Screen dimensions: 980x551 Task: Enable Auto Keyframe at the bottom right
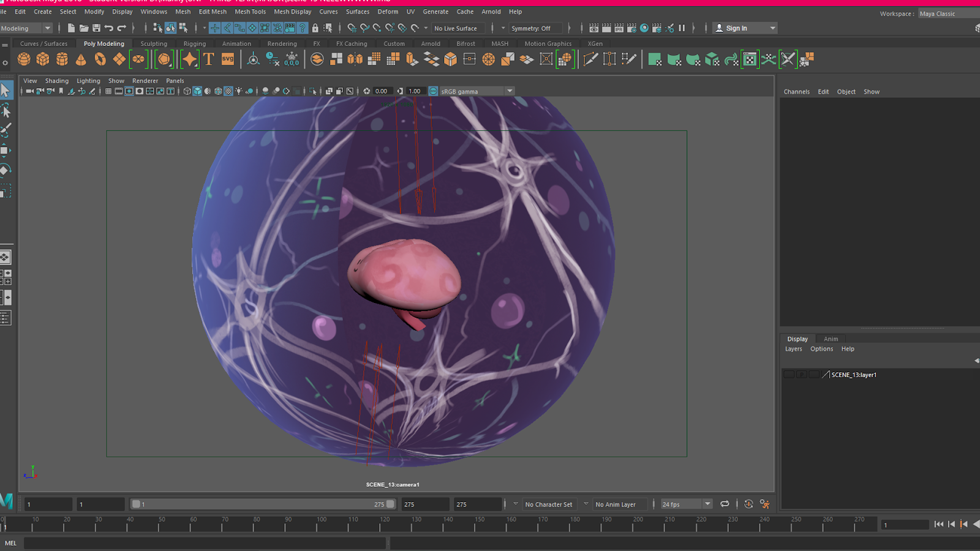point(748,504)
